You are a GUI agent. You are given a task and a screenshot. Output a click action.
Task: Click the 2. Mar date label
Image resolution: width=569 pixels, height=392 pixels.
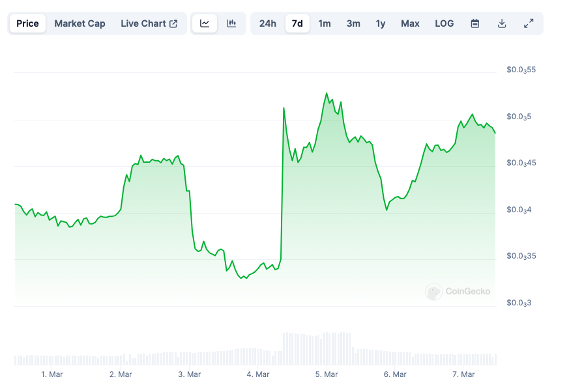pyautogui.click(x=121, y=374)
